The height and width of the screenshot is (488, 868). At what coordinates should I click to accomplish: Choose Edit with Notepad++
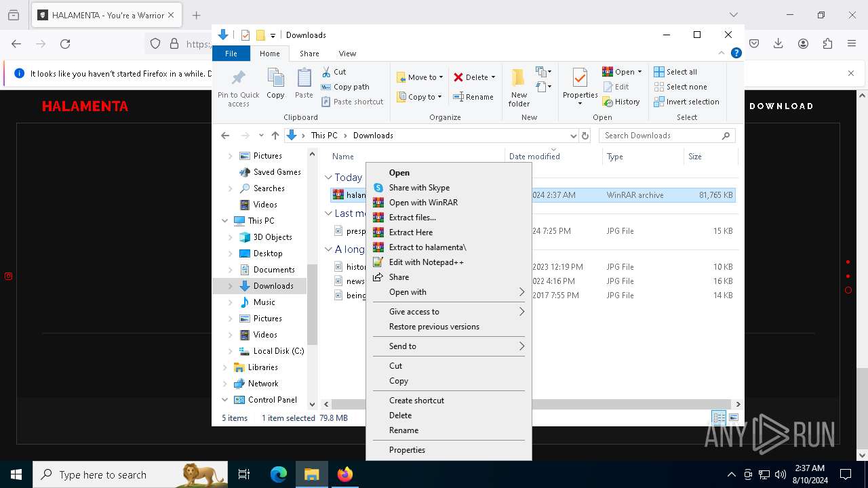click(x=449, y=262)
